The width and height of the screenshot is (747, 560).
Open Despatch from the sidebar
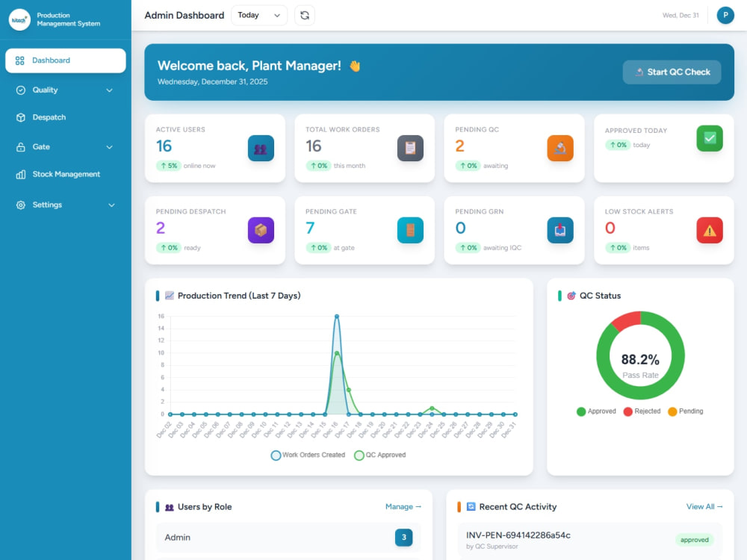(x=65, y=117)
